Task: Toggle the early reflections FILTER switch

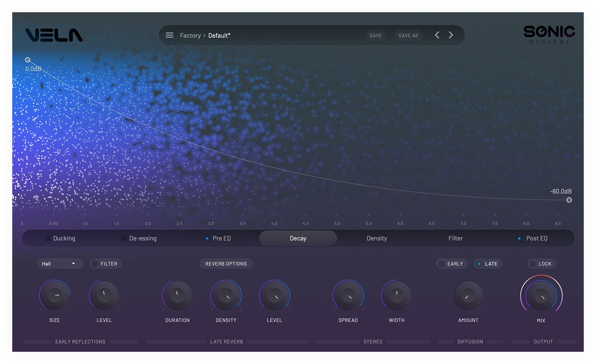Action: pos(95,264)
